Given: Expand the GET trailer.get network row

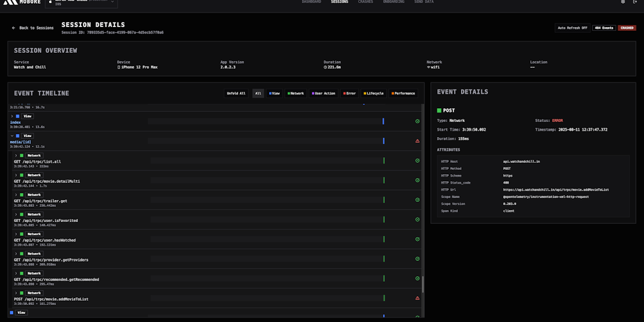Looking at the screenshot, I should pyautogui.click(x=16, y=194).
